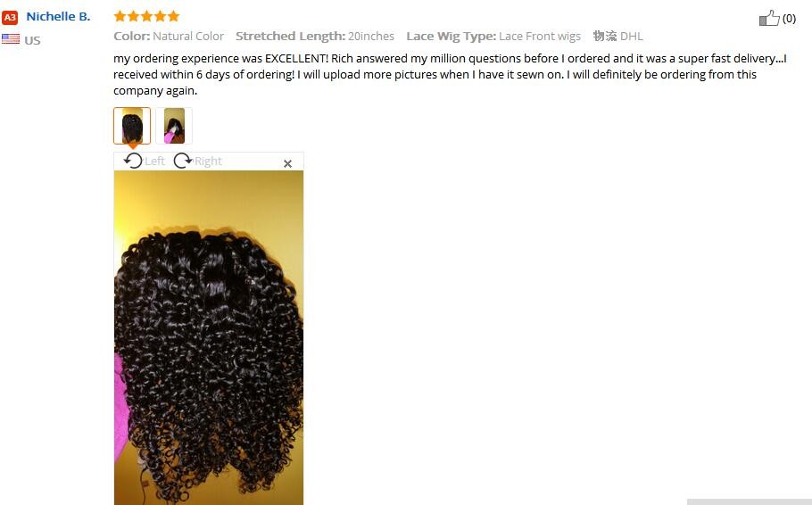Screen dimensions: 812x505
Task: Click the rotate right arrow icon
Action: click(183, 161)
